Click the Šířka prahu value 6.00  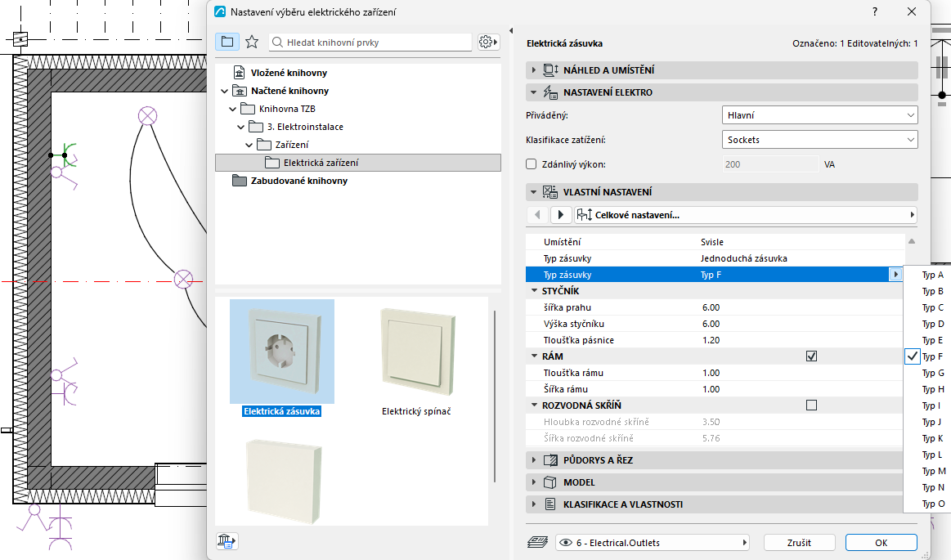(711, 307)
